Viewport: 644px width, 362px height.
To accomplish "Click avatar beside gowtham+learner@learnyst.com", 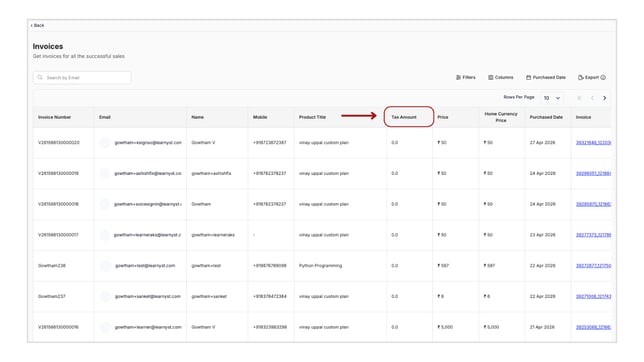I will 105,327.
